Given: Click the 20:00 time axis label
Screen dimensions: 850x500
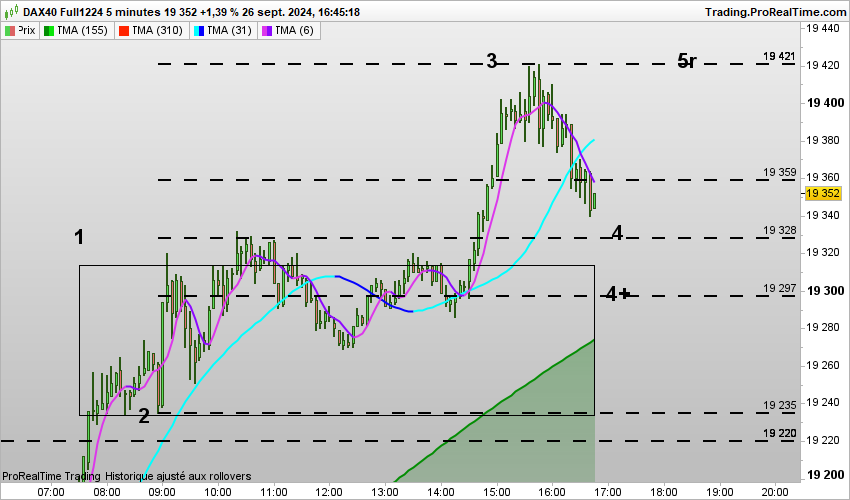Looking at the screenshot, I should 775,492.
